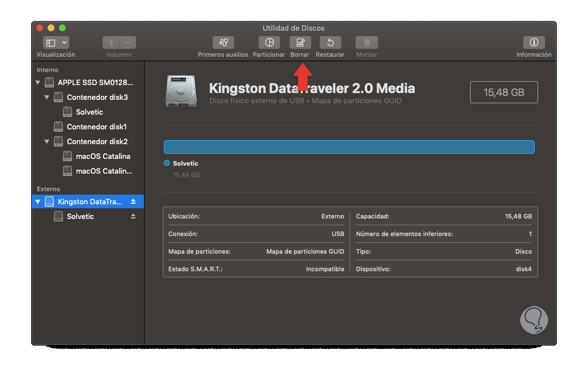The image size is (588, 387).
Task: Click the Interno sidebar section header
Action: [x=48, y=70]
